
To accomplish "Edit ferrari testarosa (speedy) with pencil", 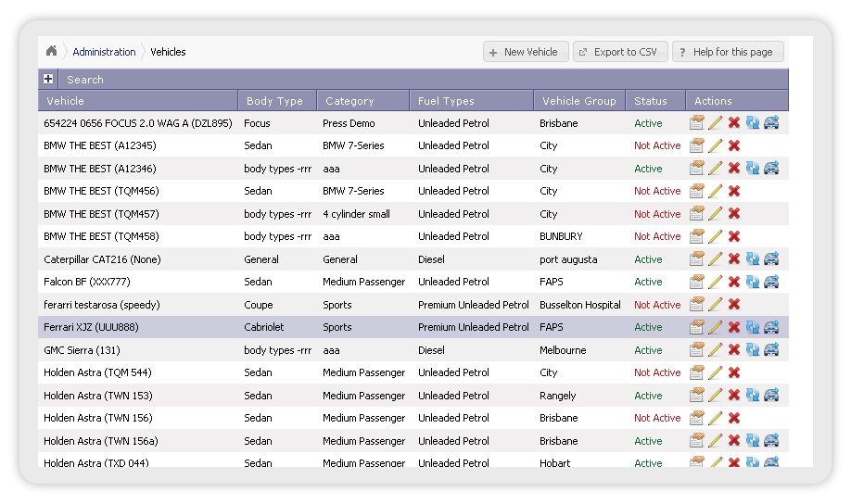I will [716, 305].
